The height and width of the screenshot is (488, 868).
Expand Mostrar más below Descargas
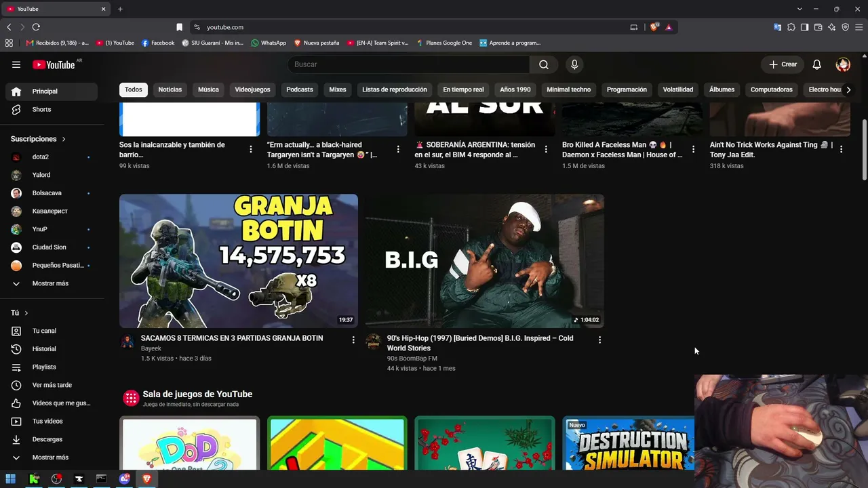pyautogui.click(x=52, y=457)
